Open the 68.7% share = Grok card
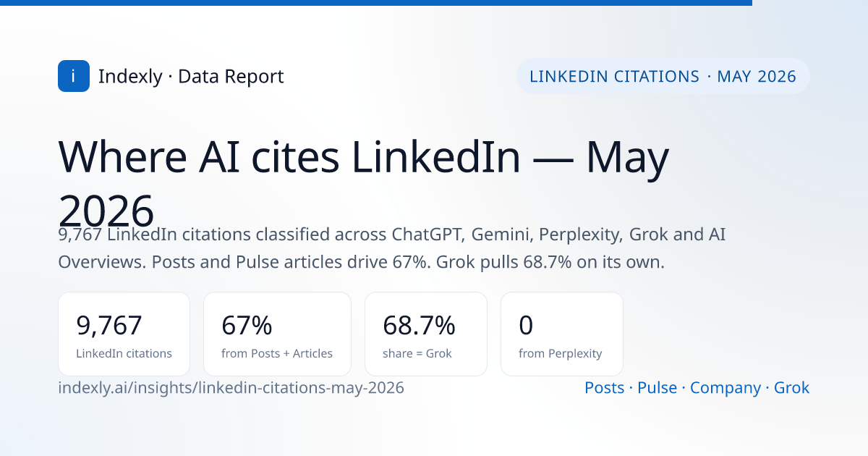 [426, 334]
